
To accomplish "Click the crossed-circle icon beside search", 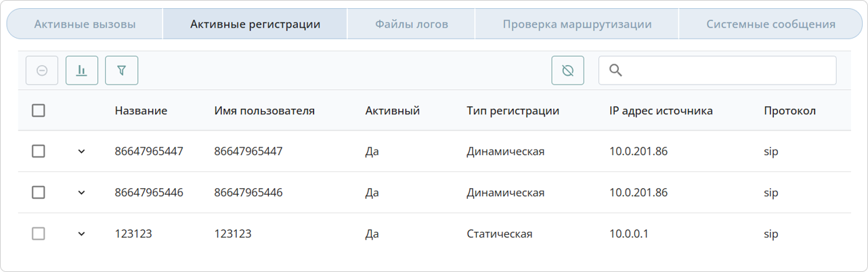I will coord(568,70).
